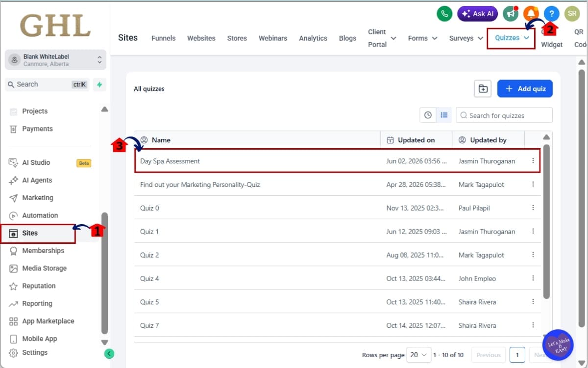
Task: Click the blue help question mark icon
Action: coord(552,14)
